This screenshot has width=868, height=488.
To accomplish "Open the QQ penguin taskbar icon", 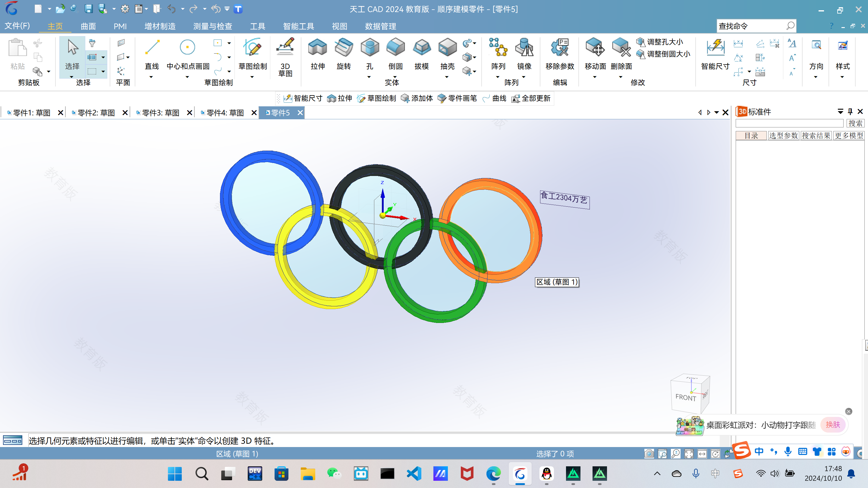I will click(x=546, y=474).
